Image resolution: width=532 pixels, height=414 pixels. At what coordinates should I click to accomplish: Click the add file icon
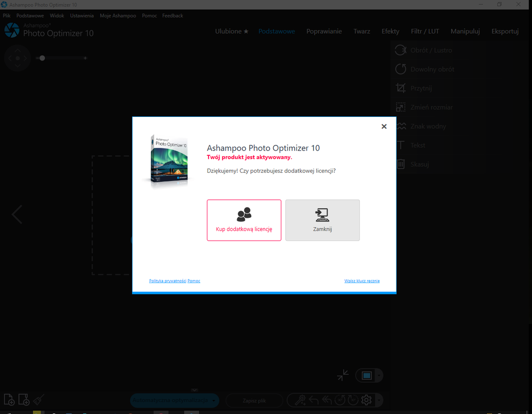point(9,400)
